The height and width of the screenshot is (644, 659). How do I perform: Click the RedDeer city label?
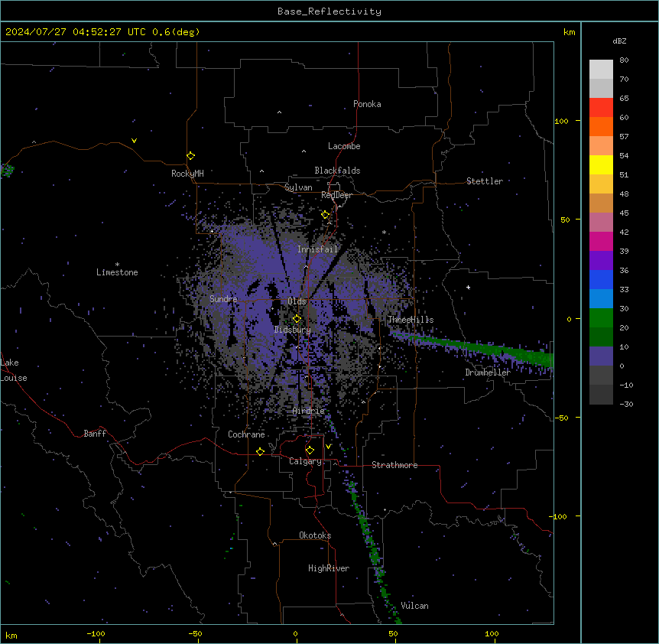[x=336, y=195]
